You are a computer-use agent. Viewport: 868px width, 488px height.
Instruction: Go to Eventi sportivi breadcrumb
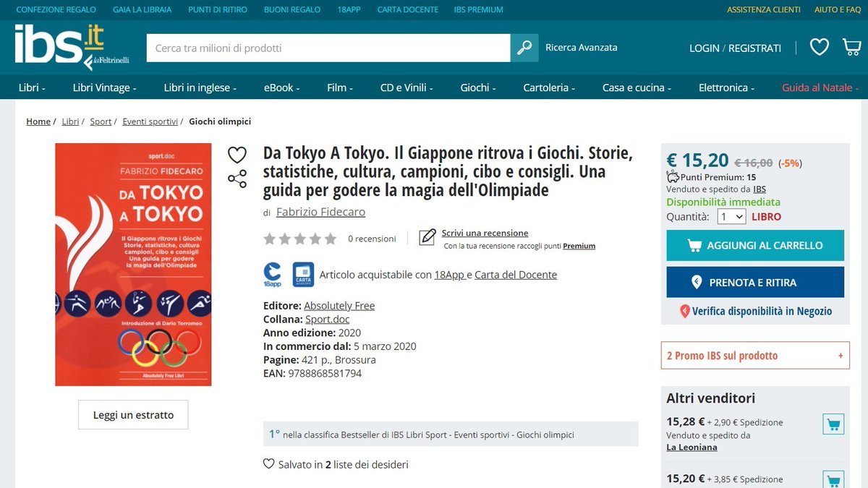pos(150,121)
